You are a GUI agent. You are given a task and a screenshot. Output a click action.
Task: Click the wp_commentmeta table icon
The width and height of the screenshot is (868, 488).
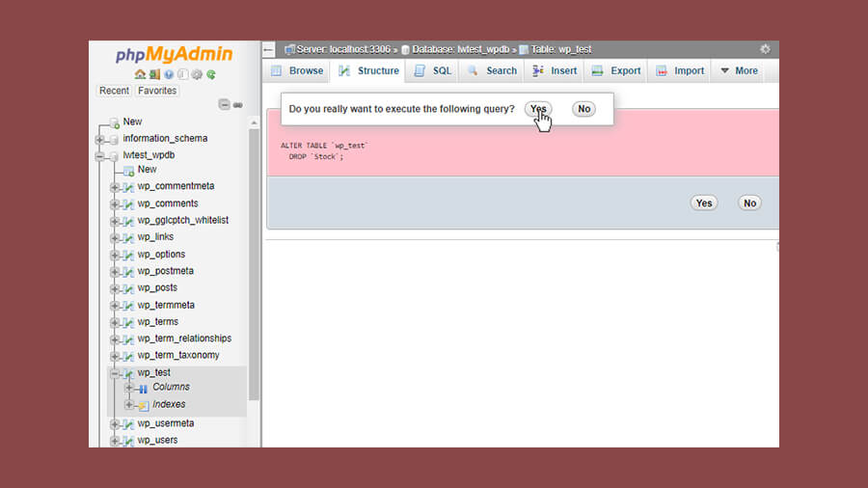pyautogui.click(x=128, y=187)
